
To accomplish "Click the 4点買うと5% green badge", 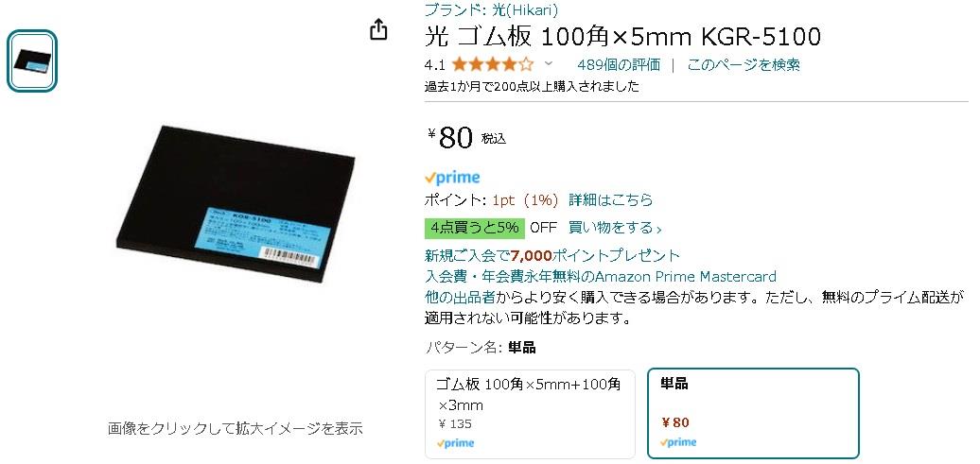I will [474, 228].
